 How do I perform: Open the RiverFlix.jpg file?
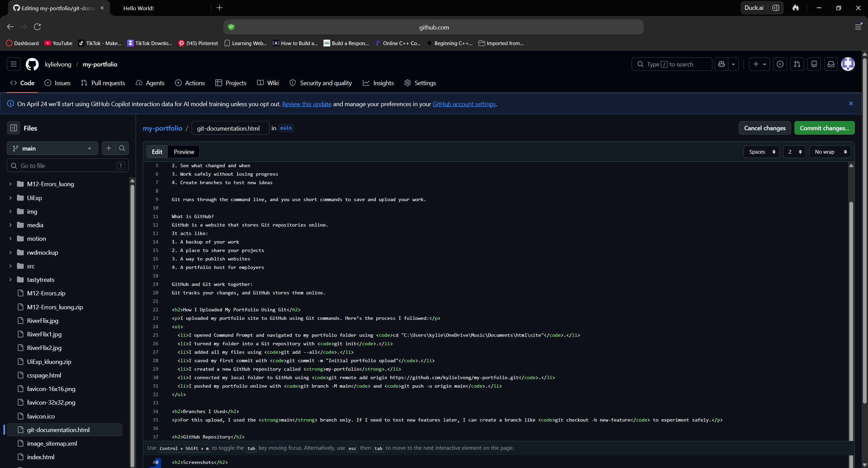(42, 320)
